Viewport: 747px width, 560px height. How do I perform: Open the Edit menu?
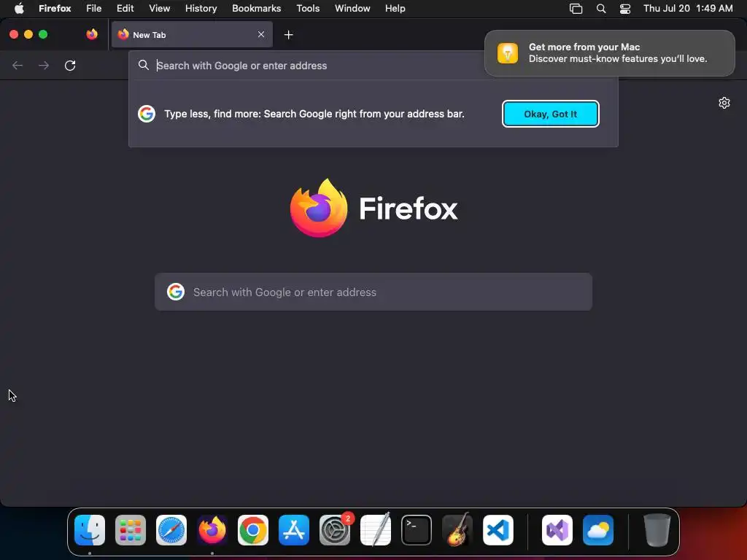pyautogui.click(x=125, y=8)
